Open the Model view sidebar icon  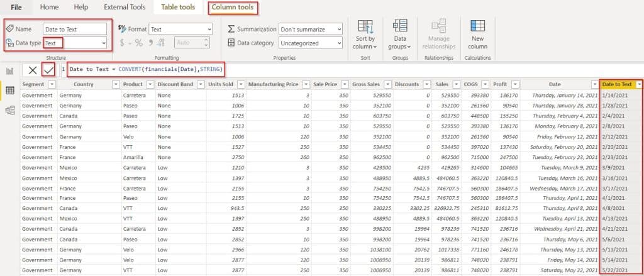[x=10, y=110]
